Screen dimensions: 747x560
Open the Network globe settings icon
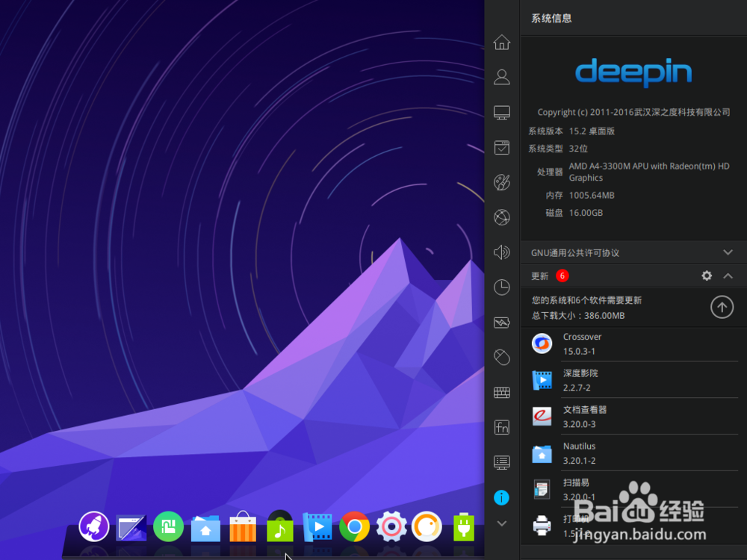501,217
